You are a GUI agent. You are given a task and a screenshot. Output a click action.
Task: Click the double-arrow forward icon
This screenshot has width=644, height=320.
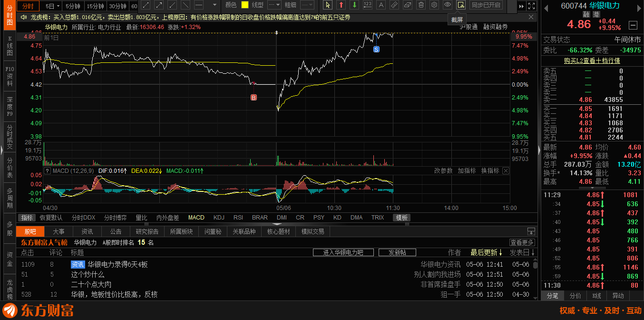coord(521,6)
